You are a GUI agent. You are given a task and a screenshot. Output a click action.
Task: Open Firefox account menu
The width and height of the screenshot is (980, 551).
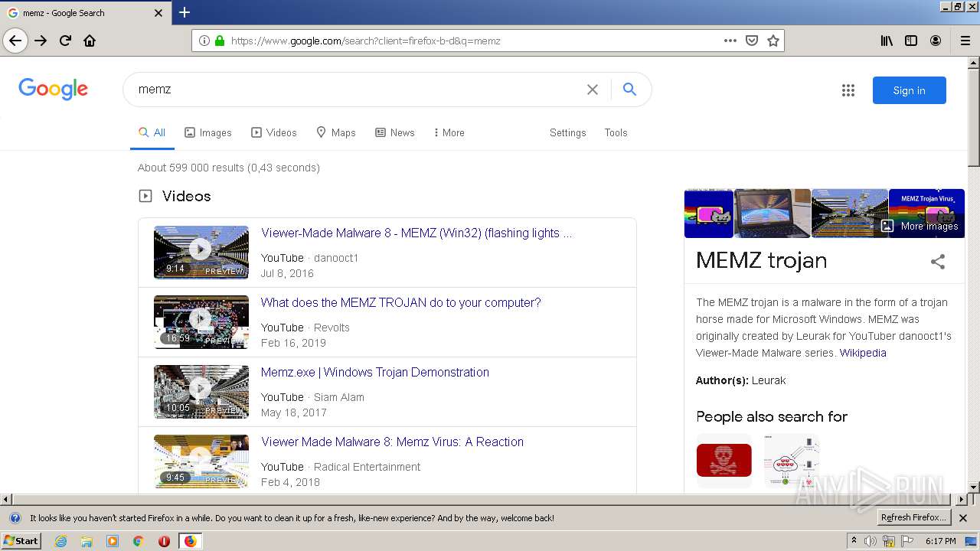pos(936,41)
